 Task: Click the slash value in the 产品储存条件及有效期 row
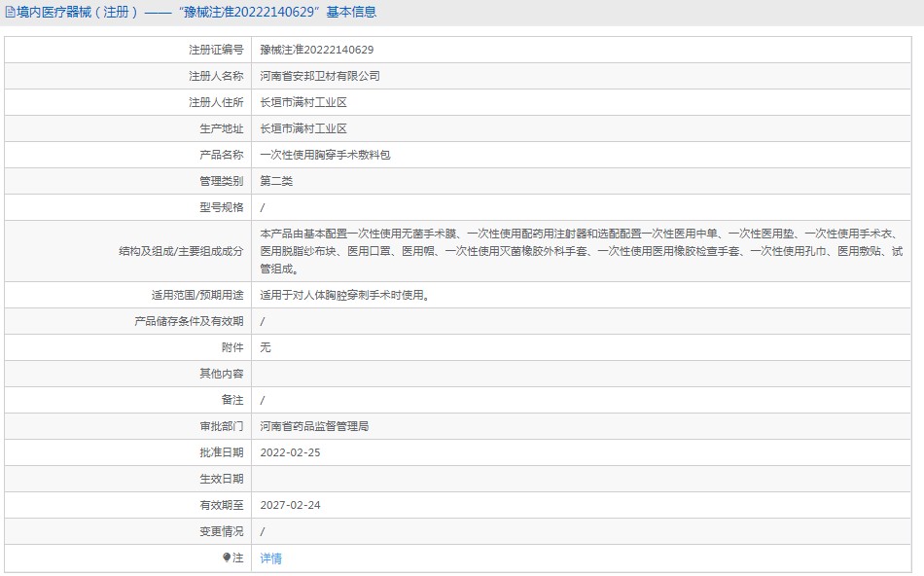click(x=263, y=321)
